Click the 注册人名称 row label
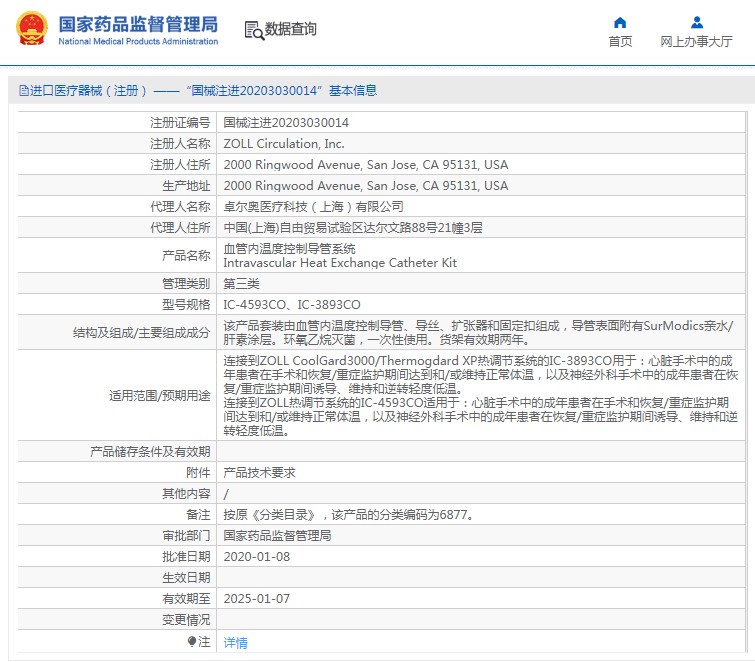Image resolution: width=755 pixels, height=662 pixels. click(x=180, y=143)
